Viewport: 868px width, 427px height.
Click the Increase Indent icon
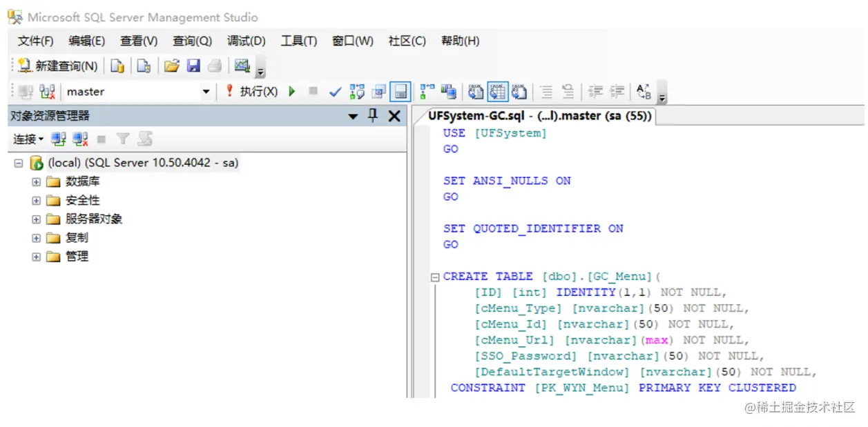click(617, 92)
